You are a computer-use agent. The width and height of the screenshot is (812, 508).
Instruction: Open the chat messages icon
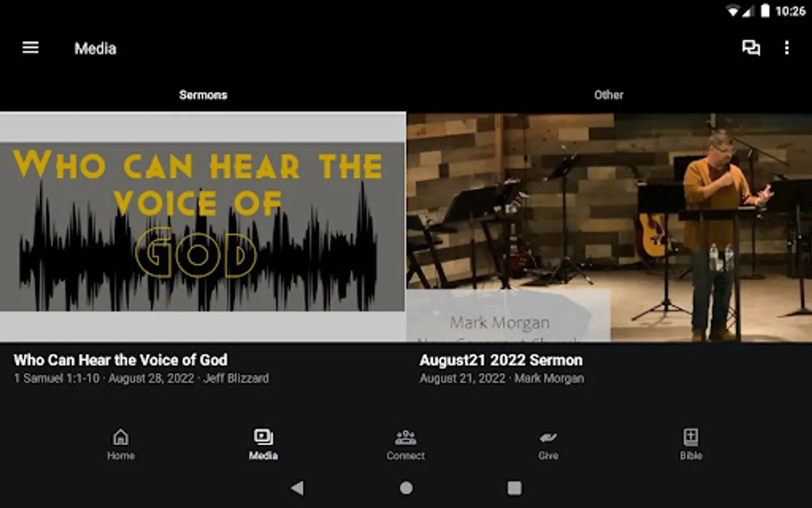pyautogui.click(x=751, y=48)
